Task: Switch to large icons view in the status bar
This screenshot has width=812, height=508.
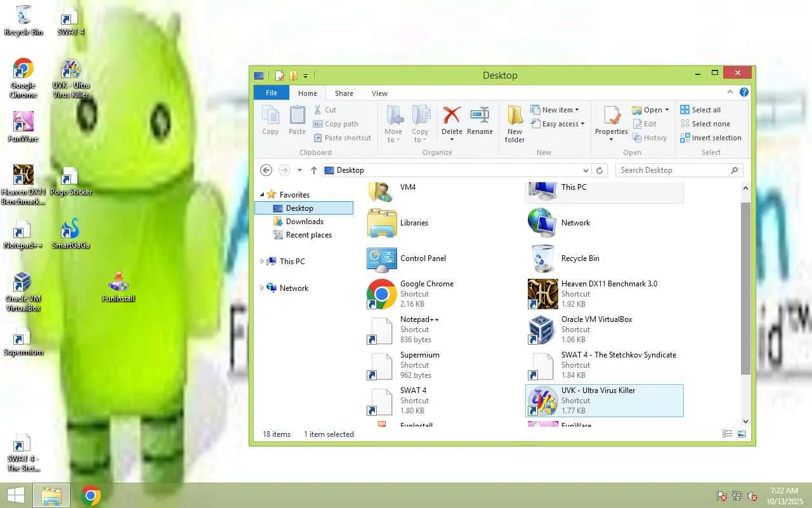Action: tap(742, 434)
